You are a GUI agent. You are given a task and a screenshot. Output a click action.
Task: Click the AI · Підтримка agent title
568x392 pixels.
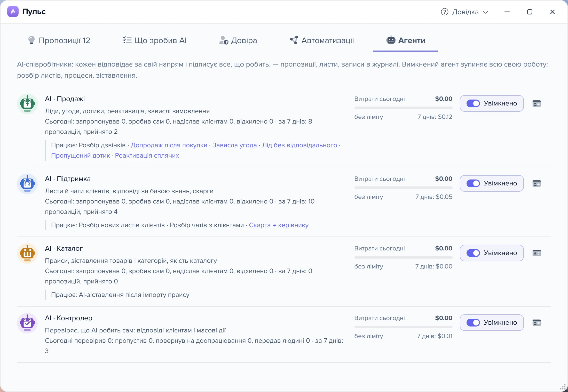(68, 179)
